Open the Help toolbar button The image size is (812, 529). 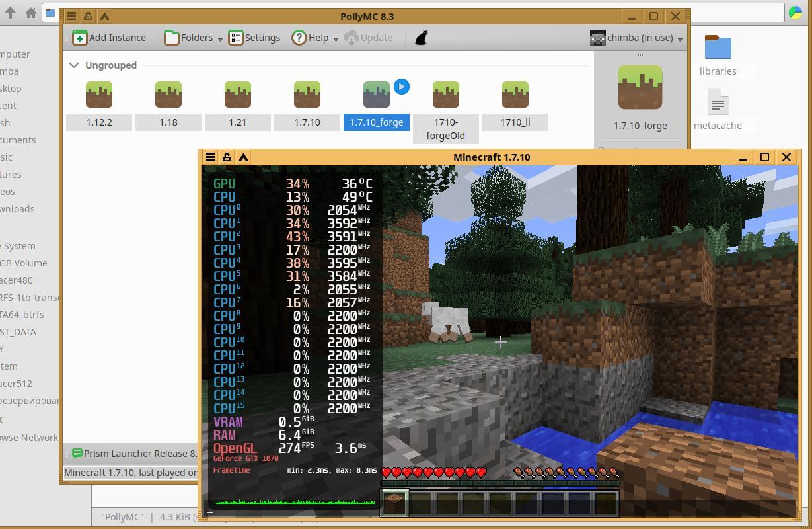(x=310, y=38)
